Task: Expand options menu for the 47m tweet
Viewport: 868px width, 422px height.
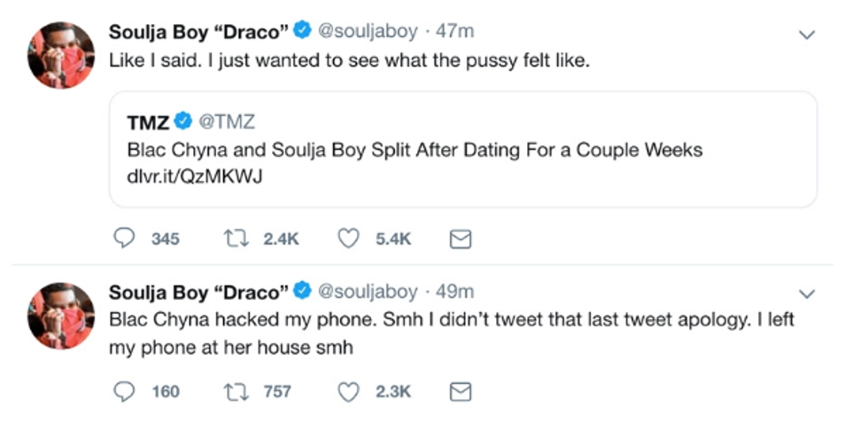Action: coord(807,34)
